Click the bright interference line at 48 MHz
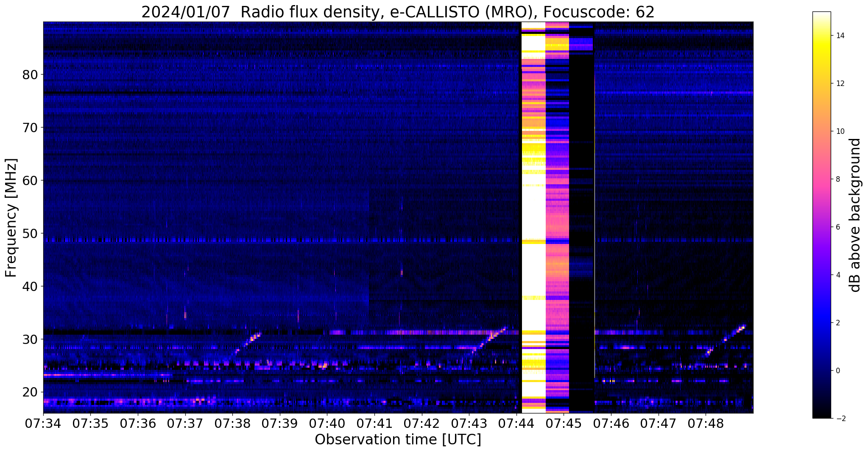This screenshot has height=452, width=868. click(x=282, y=240)
